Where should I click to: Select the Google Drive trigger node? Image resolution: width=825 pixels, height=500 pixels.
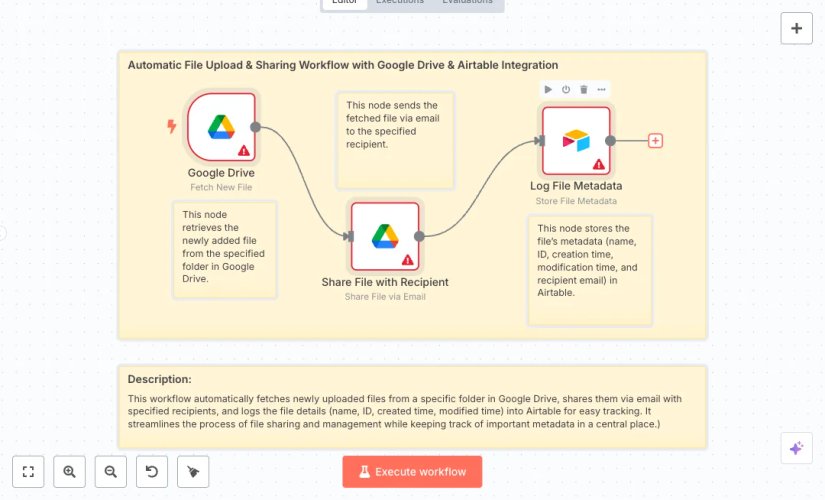221,127
